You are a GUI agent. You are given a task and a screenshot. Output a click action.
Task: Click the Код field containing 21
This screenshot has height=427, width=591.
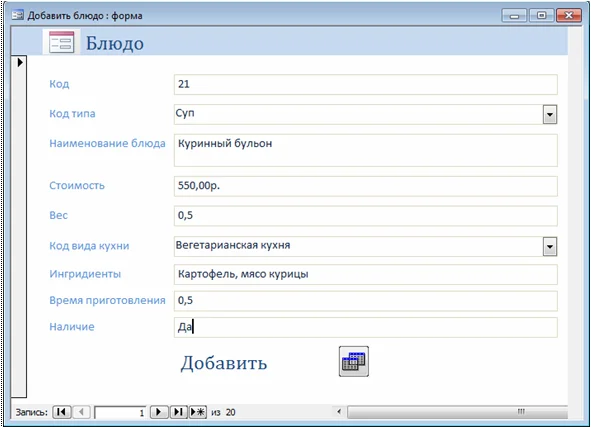366,84
